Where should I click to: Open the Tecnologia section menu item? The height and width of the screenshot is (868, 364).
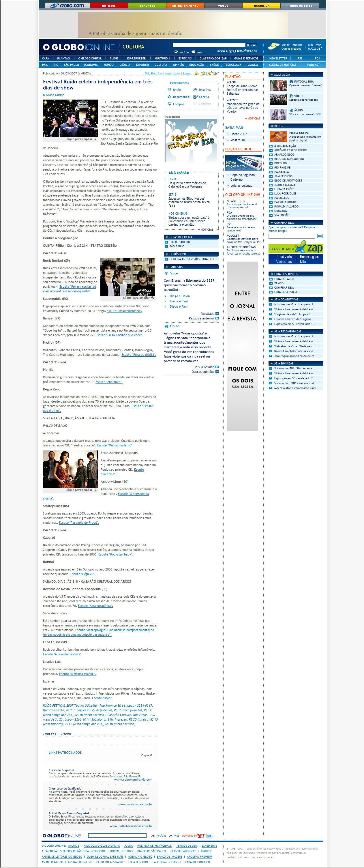[x=233, y=65]
